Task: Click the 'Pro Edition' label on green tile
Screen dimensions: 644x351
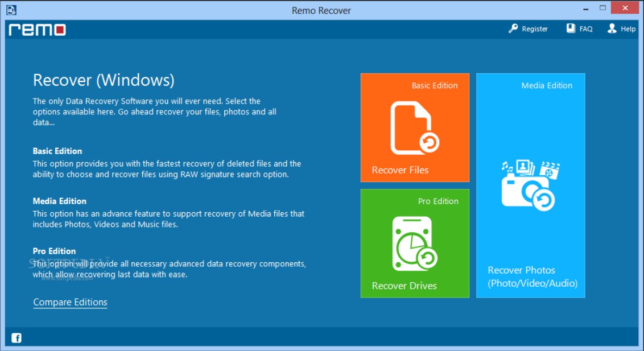Action: pyautogui.click(x=438, y=201)
